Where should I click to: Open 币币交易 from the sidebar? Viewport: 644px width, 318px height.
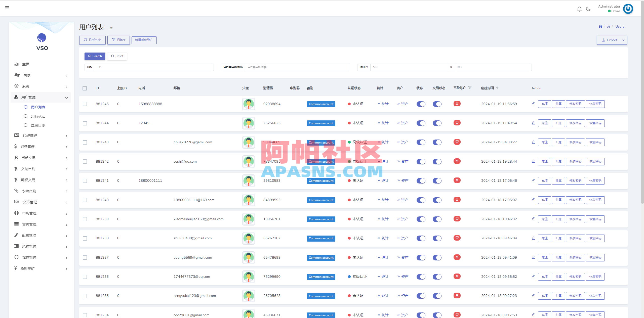[28, 158]
